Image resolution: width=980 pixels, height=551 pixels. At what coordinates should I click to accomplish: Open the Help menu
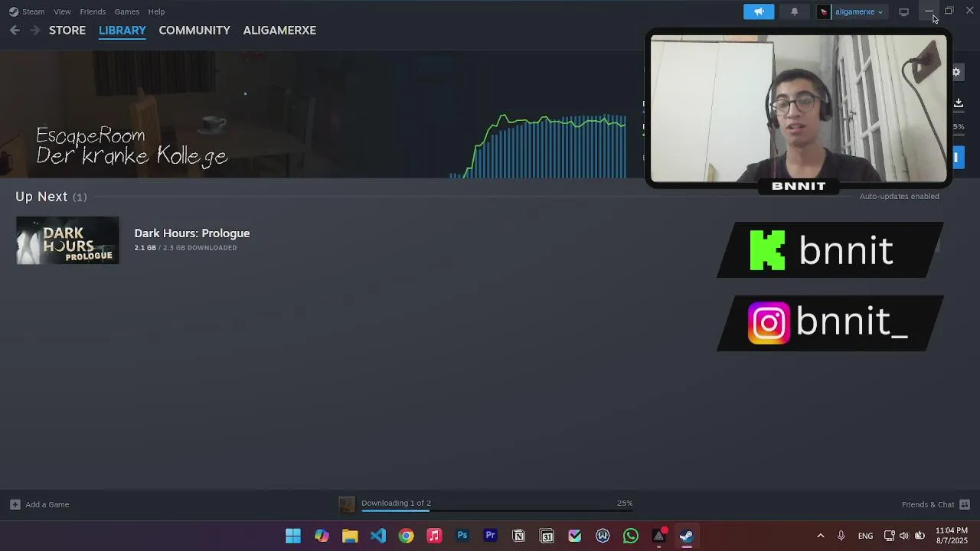pos(156,11)
